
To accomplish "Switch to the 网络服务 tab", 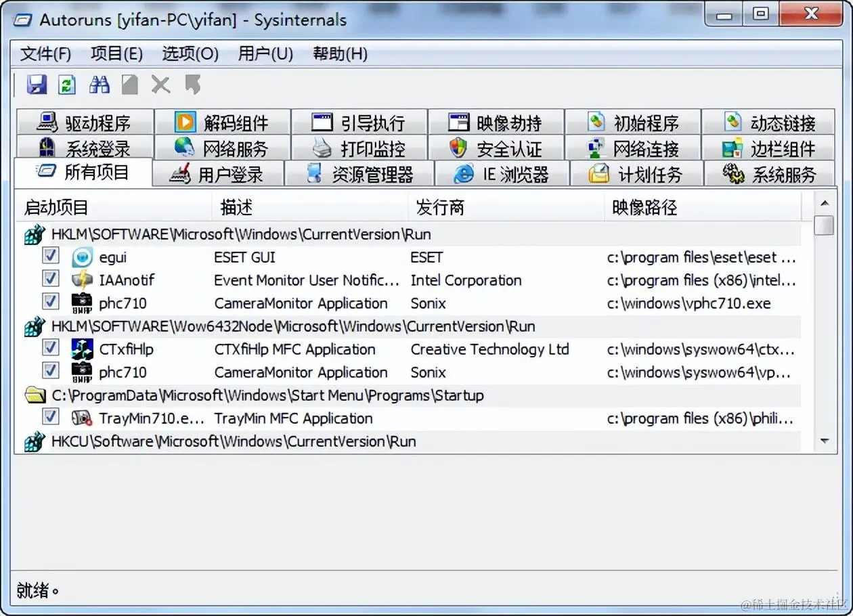I will pos(223,148).
